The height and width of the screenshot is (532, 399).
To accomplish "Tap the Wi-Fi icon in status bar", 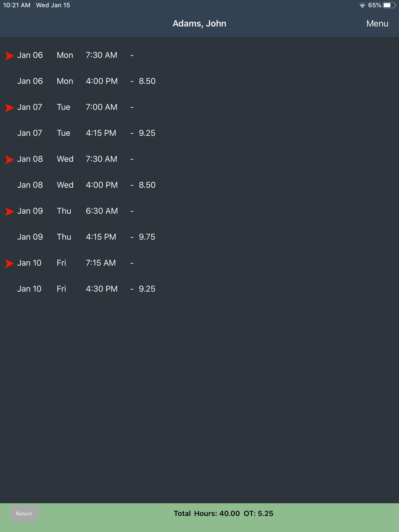I will pyautogui.click(x=362, y=5).
